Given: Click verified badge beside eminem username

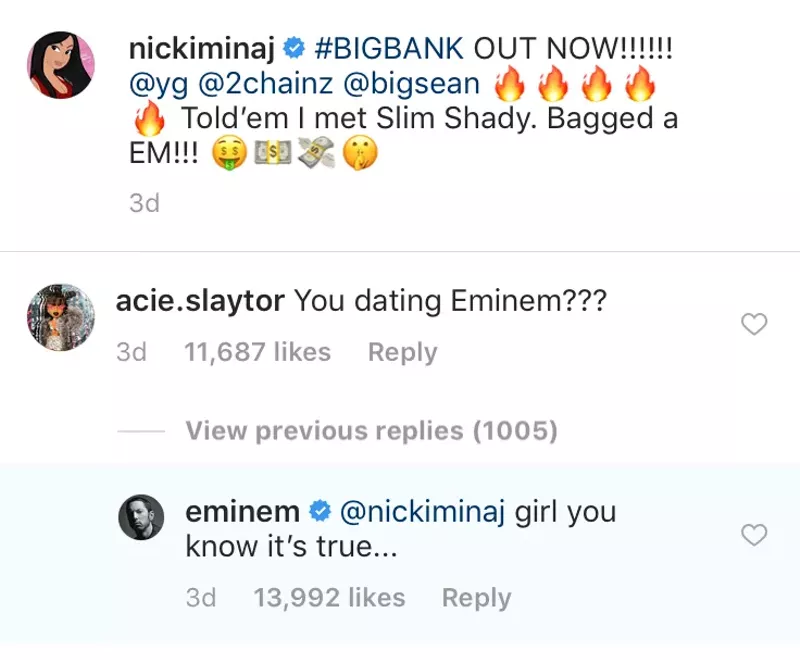Looking at the screenshot, I should click(320, 512).
